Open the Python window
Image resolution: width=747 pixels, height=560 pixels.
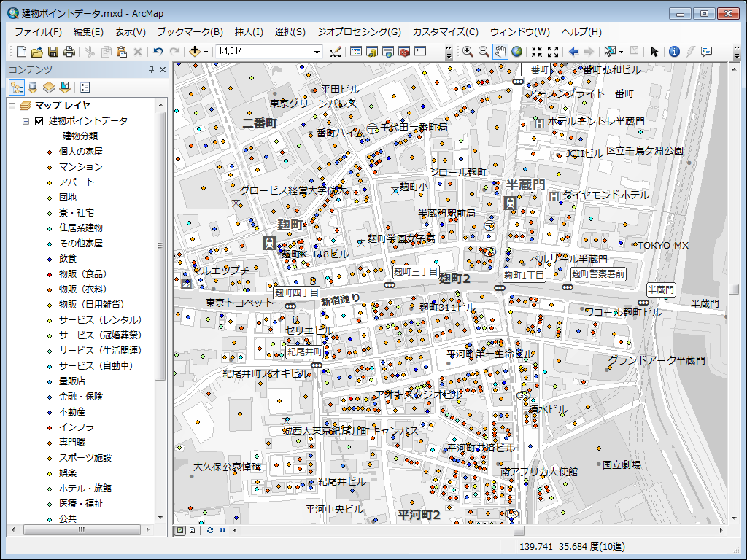coord(420,52)
